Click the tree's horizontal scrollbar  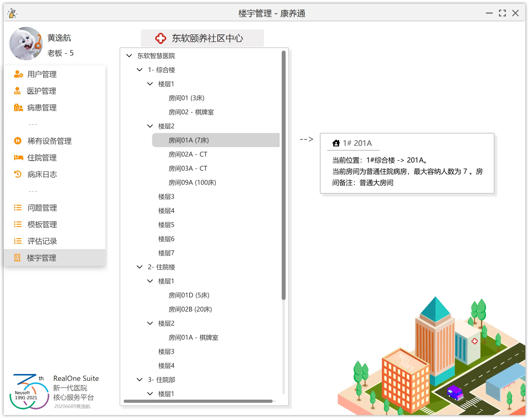[x=198, y=401]
